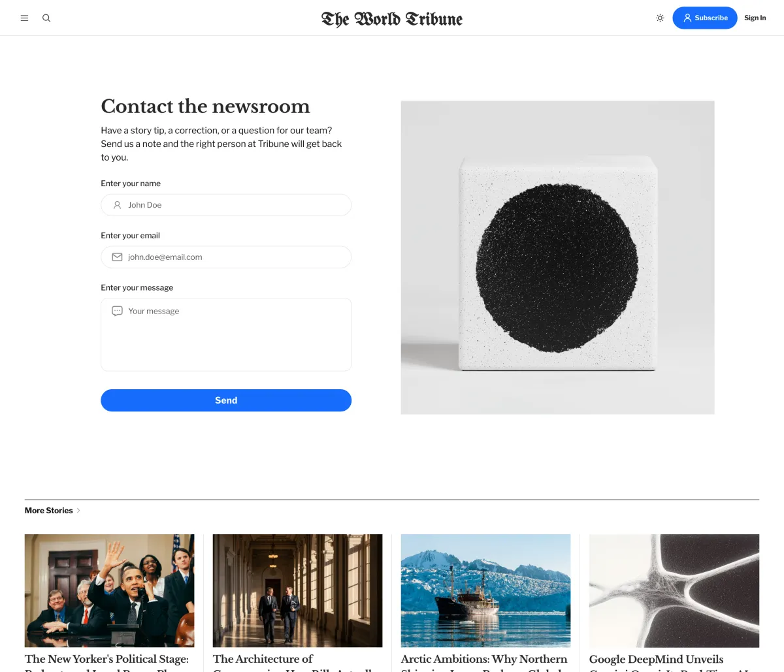Click the "Enter your message" label
784x672 pixels.
click(x=137, y=288)
